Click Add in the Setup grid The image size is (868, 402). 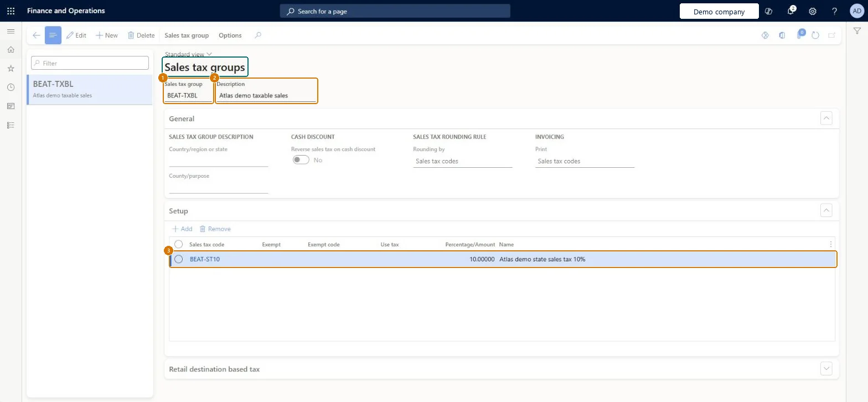[x=182, y=229]
